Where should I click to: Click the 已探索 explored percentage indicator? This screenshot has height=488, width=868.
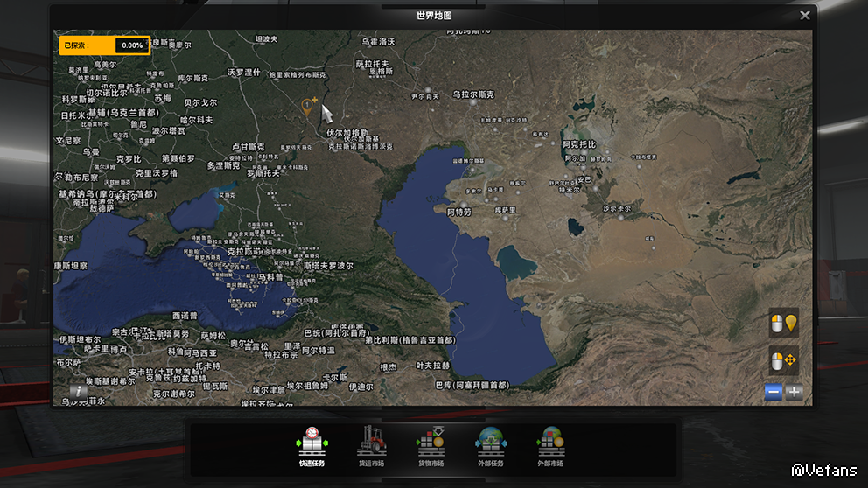click(104, 45)
